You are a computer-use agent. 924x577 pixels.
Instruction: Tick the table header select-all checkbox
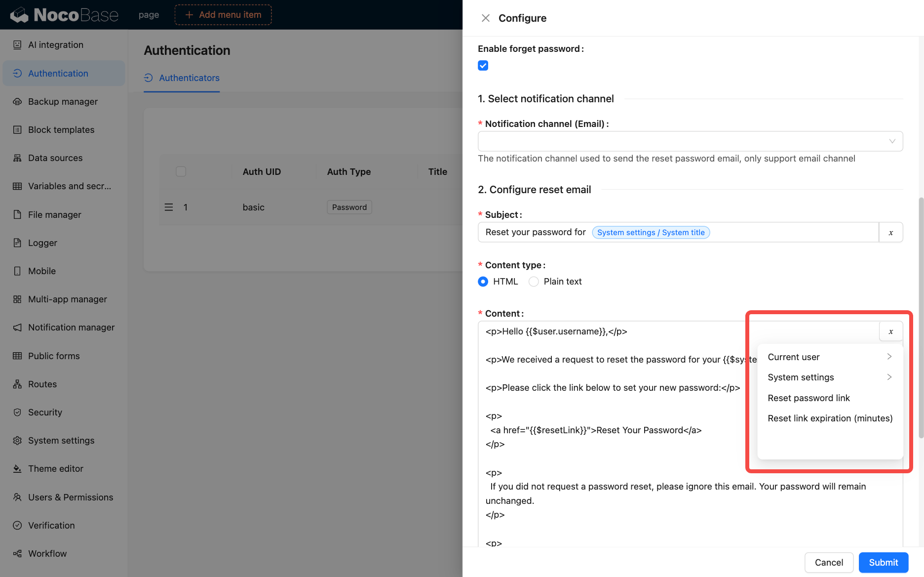coord(181,171)
